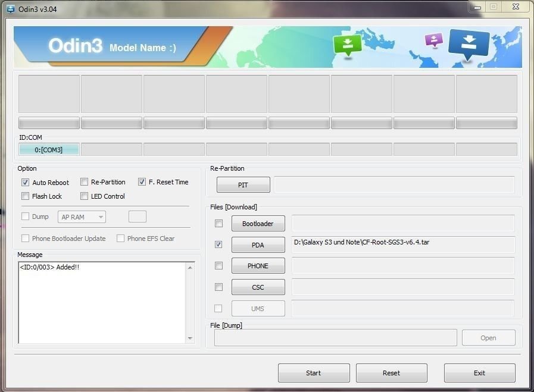The width and height of the screenshot is (534, 392).
Task: Click the Bootloader file path field
Action: tap(403, 223)
